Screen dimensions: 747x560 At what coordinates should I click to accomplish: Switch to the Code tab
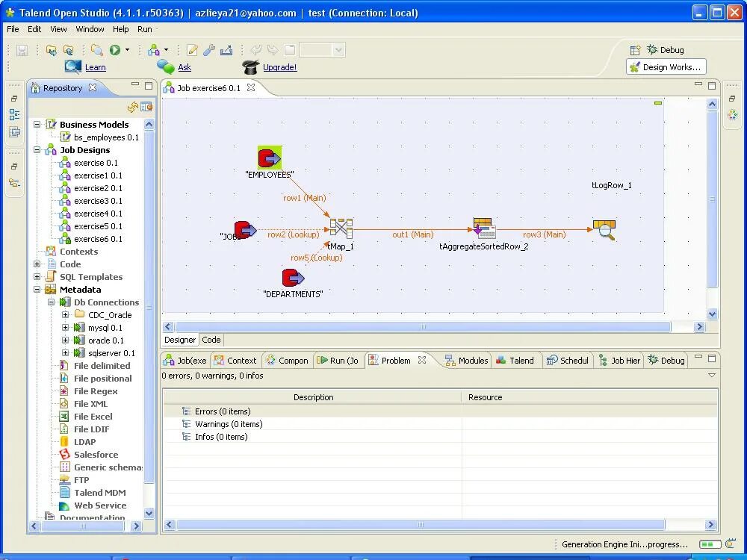tap(211, 340)
